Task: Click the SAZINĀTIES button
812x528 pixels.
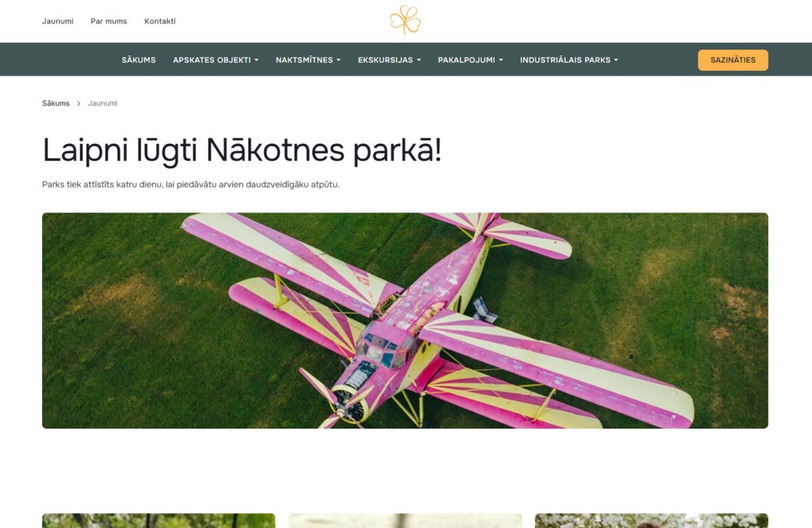Action: (x=733, y=60)
